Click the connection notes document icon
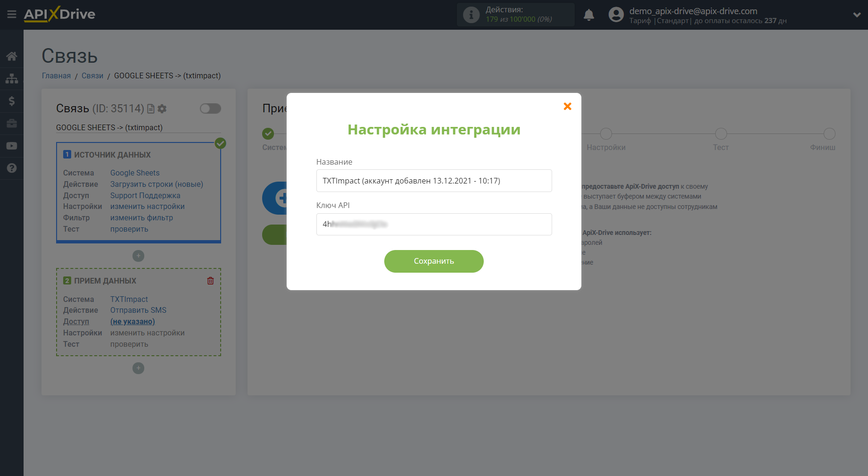Viewport: 868px width, 476px height. click(x=151, y=109)
